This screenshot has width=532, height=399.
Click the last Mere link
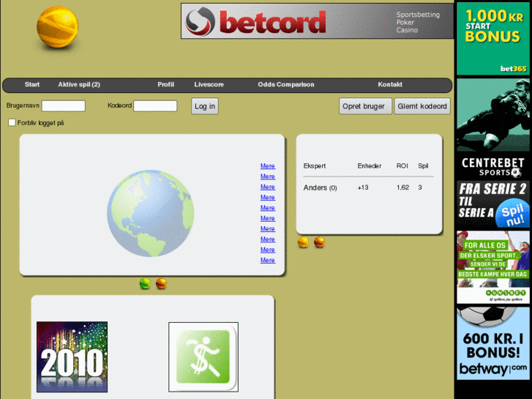click(x=268, y=260)
